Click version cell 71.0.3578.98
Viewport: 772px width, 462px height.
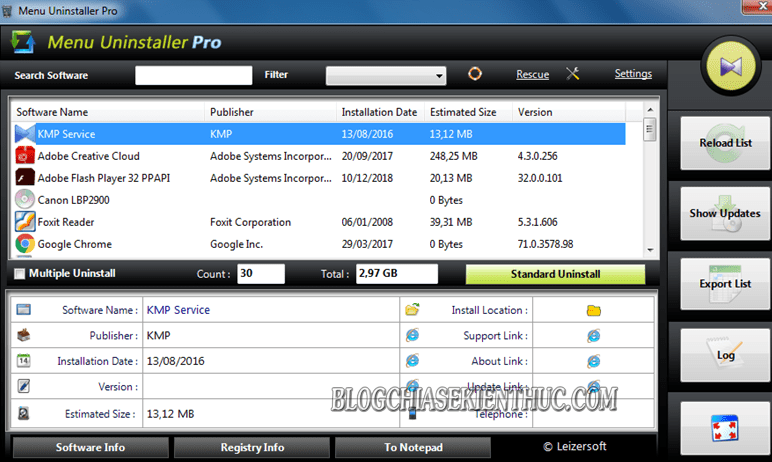[545, 244]
